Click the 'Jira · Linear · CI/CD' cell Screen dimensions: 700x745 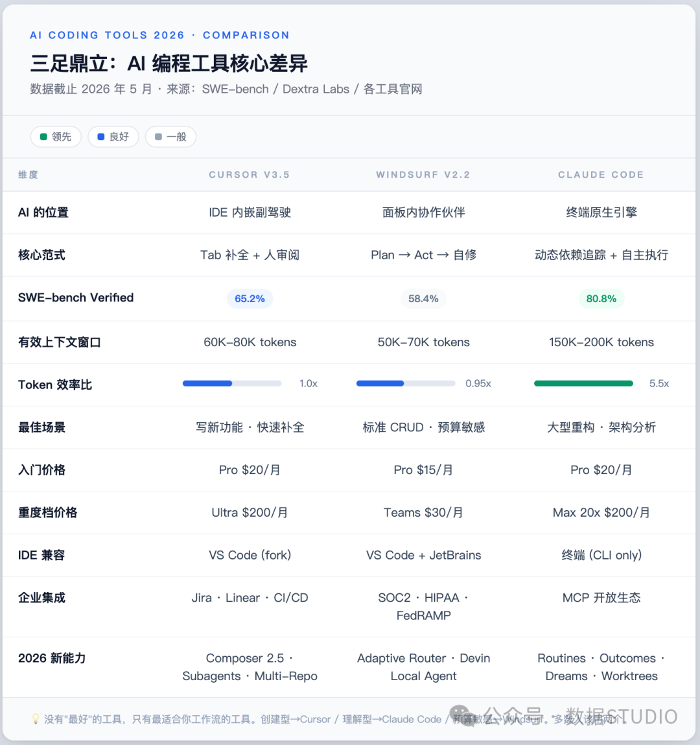point(250,598)
